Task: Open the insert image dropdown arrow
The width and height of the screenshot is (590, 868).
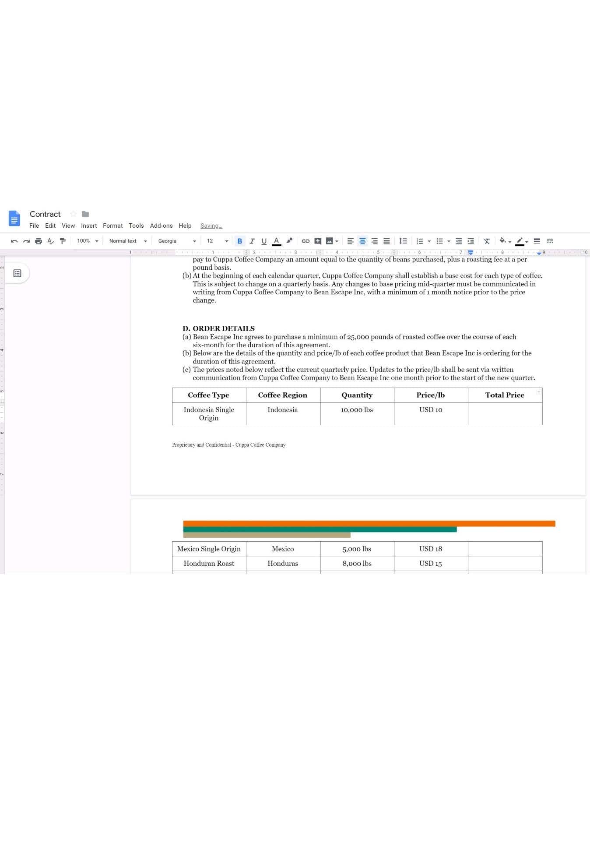Action: (337, 241)
